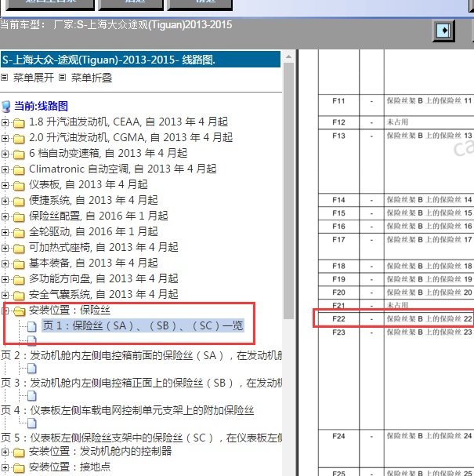Click folder icon for 便捷系统

point(19,202)
